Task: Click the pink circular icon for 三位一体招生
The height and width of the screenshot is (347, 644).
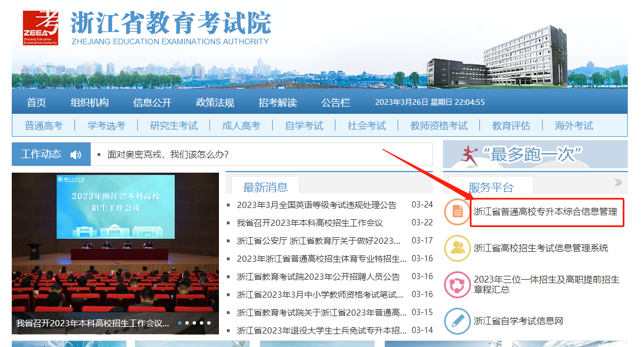Action: 457,284
